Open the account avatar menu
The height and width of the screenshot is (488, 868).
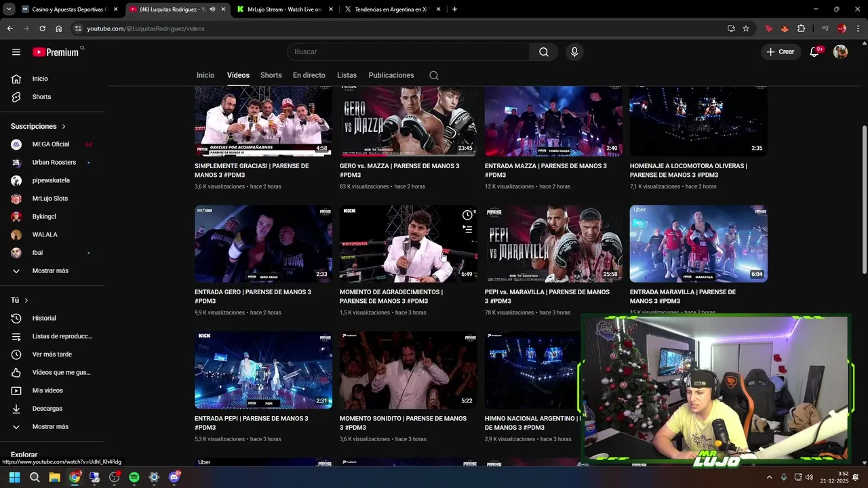tap(840, 52)
